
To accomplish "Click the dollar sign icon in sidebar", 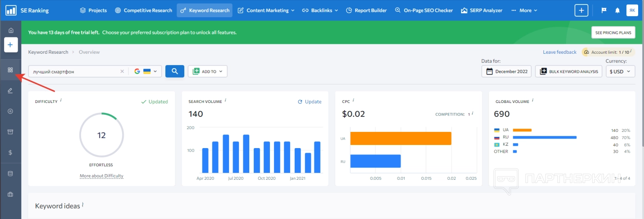I will 10,153.
